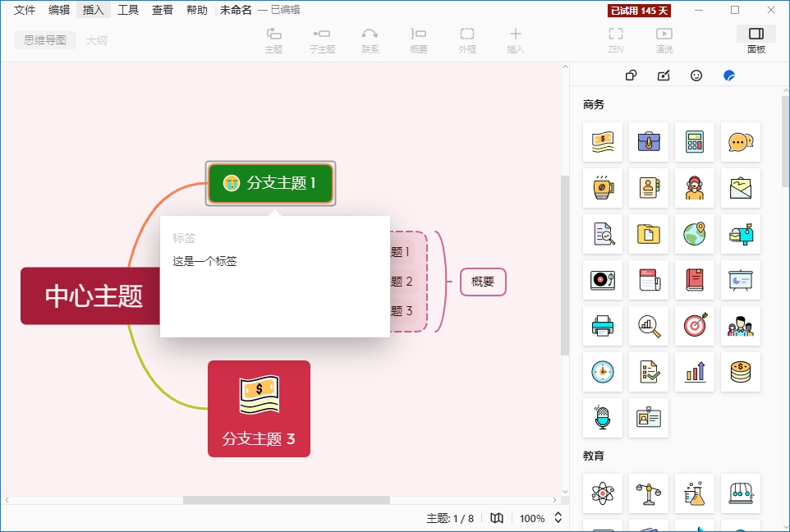790x532 pixels.
Task: Open the 插入 menu
Action: point(94,10)
